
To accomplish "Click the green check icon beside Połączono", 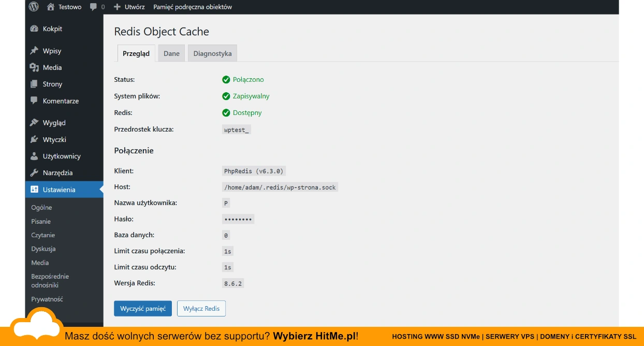I will 226,80.
